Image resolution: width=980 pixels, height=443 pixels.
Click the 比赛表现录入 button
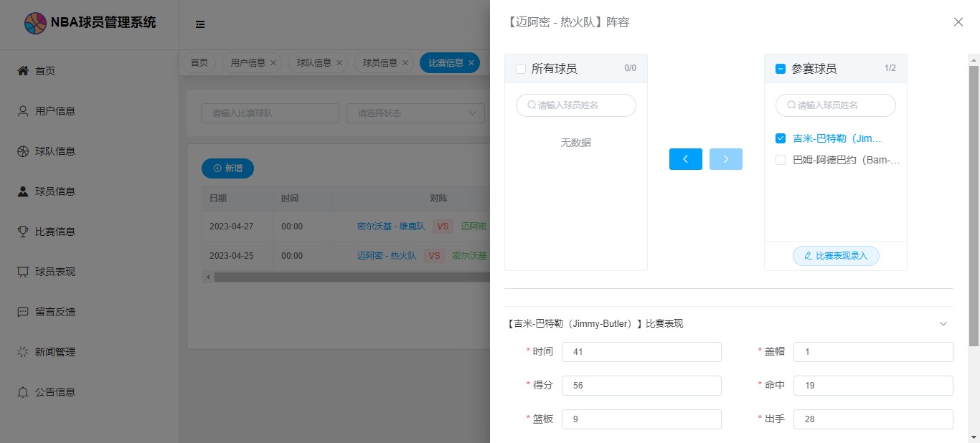click(x=836, y=256)
